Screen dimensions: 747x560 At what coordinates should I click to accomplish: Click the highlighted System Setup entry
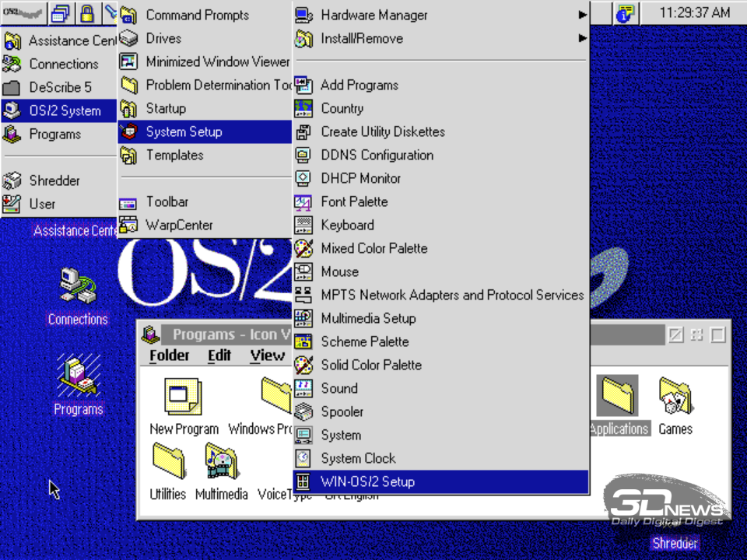205,131
